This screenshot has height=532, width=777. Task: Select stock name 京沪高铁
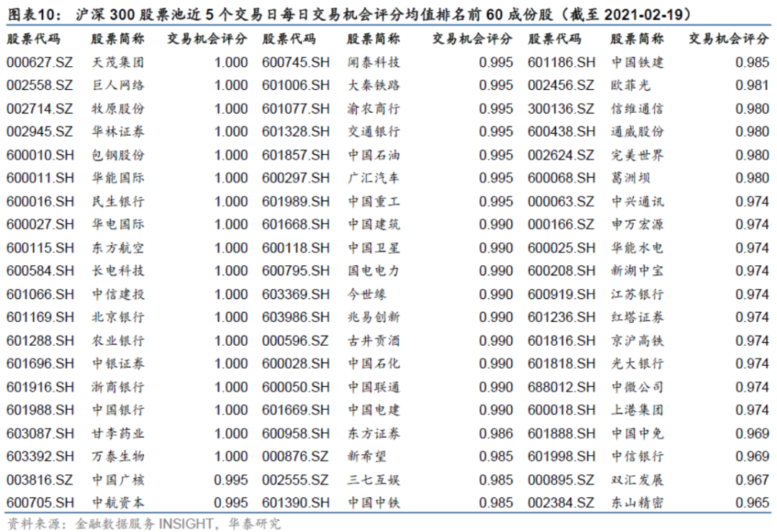[637, 341]
